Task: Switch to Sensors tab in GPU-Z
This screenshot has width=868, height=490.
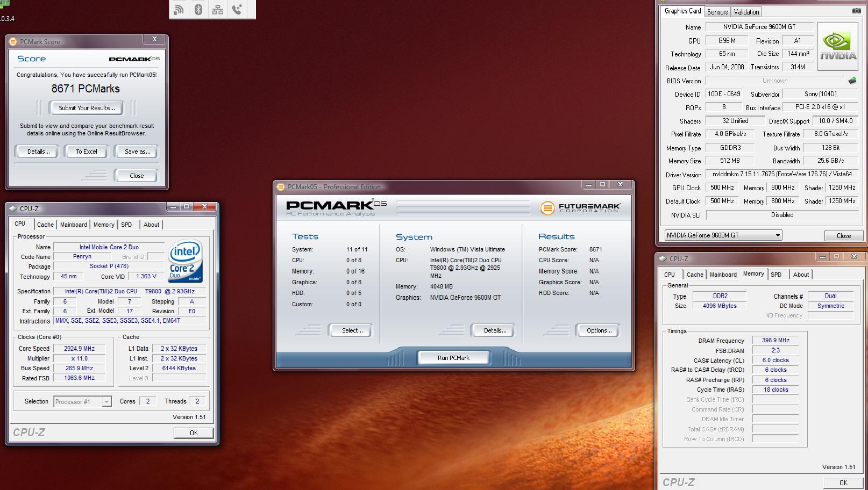Action: 717,12
